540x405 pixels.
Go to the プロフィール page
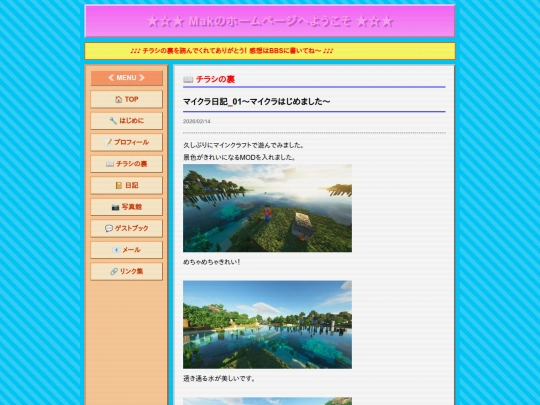pyautogui.click(x=126, y=142)
